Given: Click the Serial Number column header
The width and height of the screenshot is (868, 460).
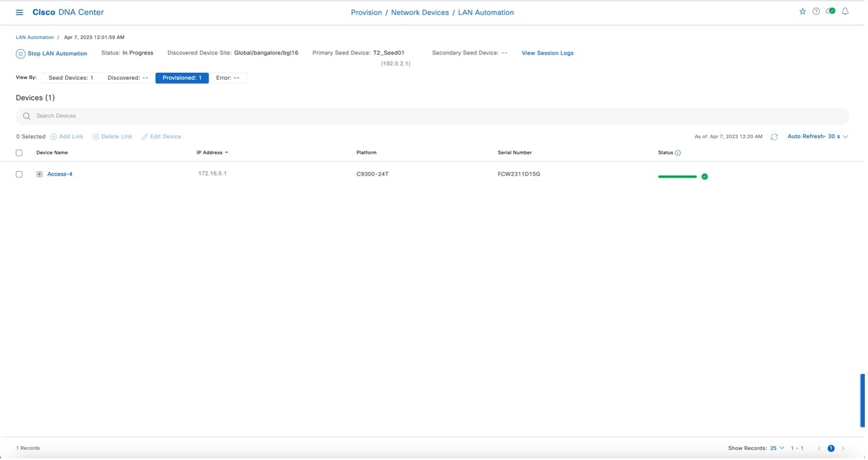Looking at the screenshot, I should [x=516, y=153].
